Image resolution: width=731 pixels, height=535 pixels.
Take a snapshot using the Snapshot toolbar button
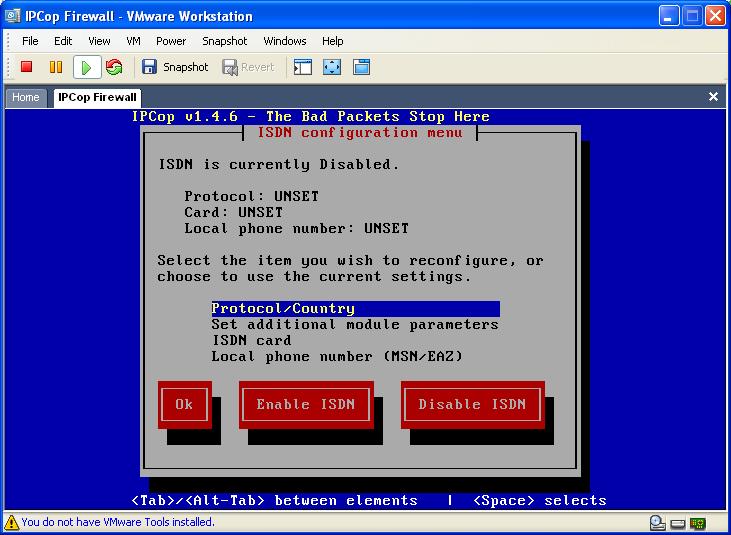(x=175, y=67)
